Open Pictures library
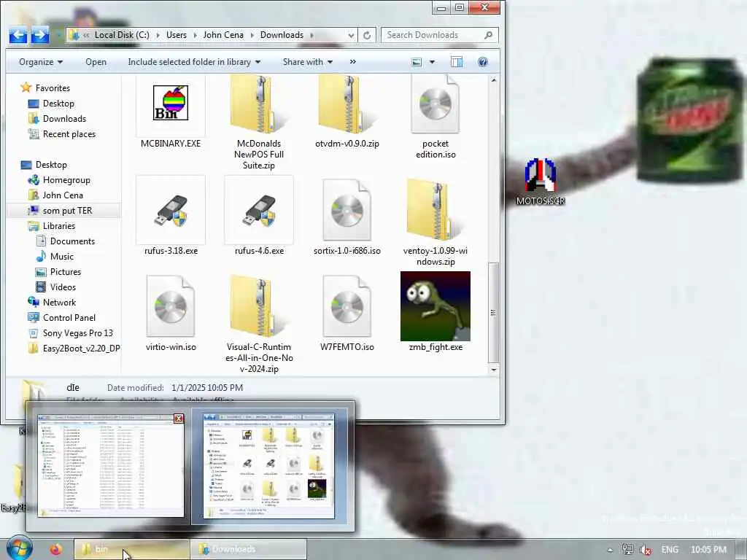The width and height of the screenshot is (747, 560). click(x=65, y=271)
